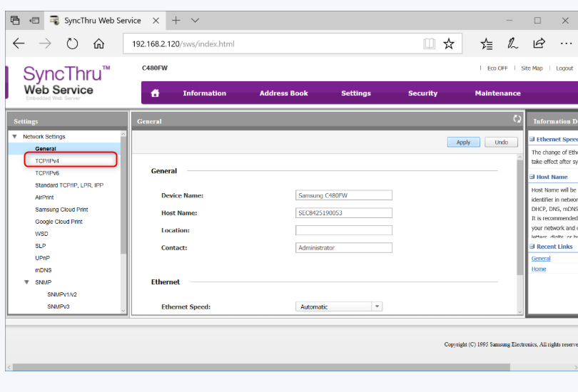Select WSD in settings tree
The height and width of the screenshot is (392, 578).
click(x=41, y=234)
